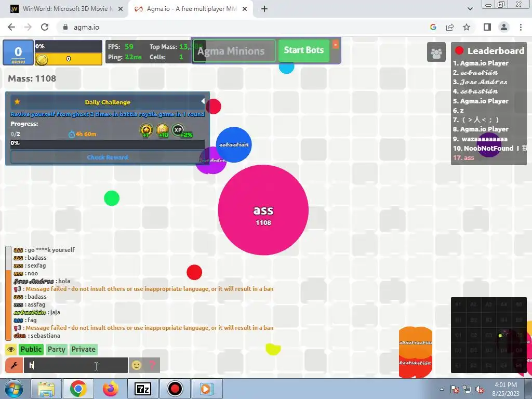Click the coin +10 reward badge

click(x=162, y=130)
